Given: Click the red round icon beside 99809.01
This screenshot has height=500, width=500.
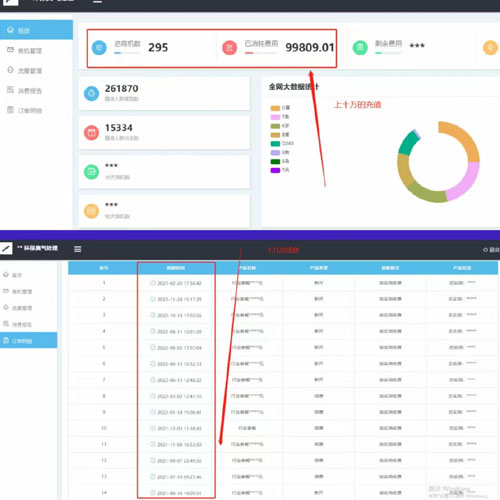Looking at the screenshot, I should point(229,48).
